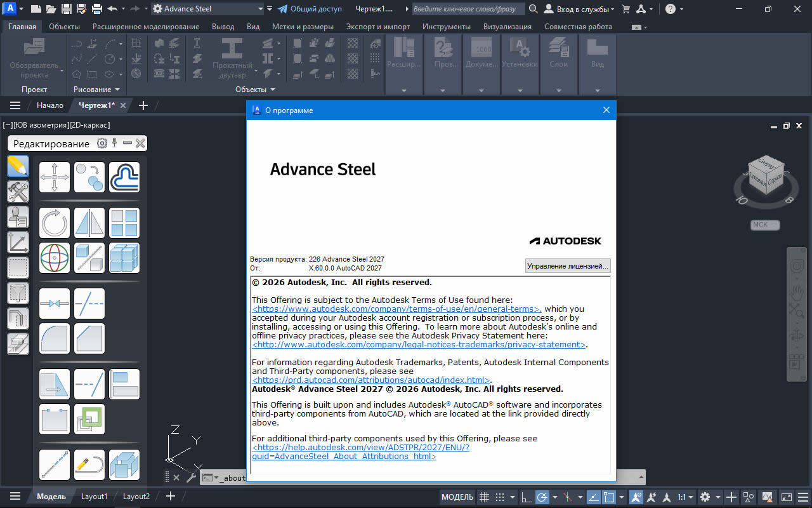This screenshot has width=812, height=508.
Task: Click the Mirror tool icon
Action: tap(89, 223)
